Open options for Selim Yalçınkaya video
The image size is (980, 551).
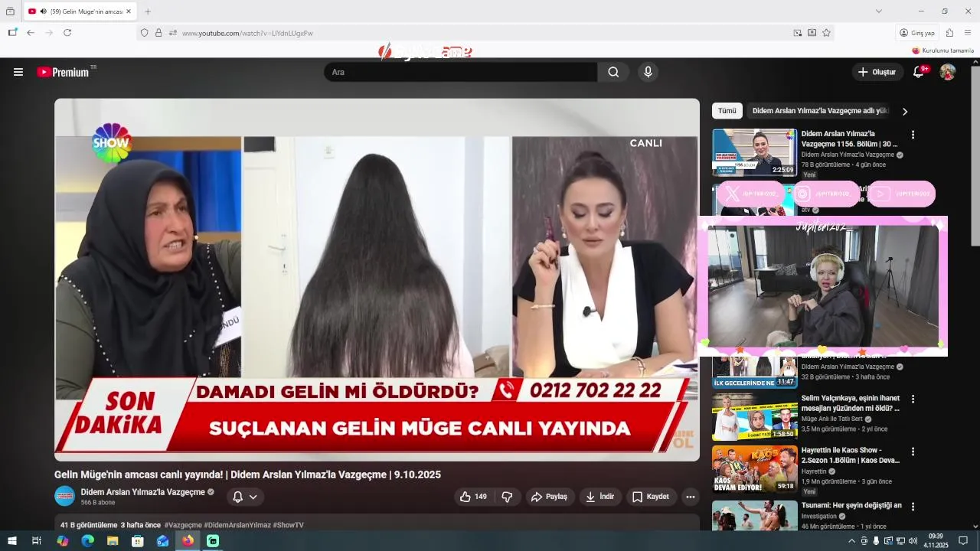[913, 399]
